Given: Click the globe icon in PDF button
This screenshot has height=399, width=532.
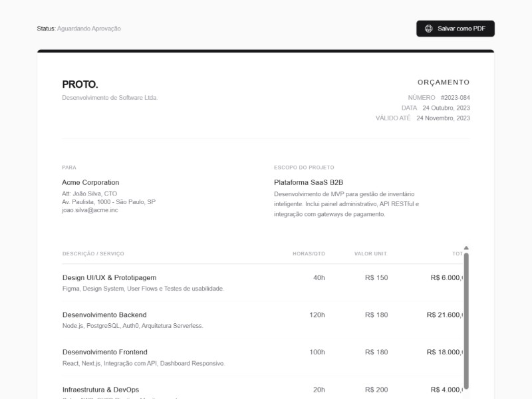Looking at the screenshot, I should point(429,29).
